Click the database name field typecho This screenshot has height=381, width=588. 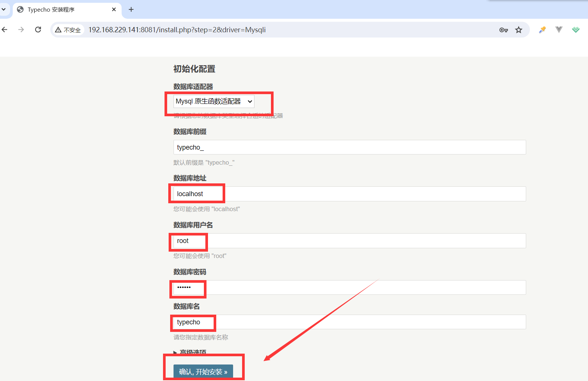click(x=350, y=322)
